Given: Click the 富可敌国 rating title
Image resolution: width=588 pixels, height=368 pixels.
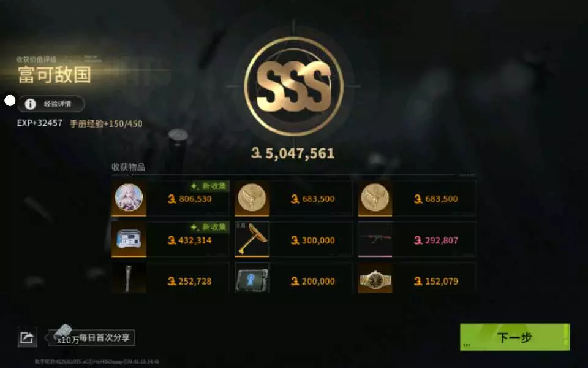Looking at the screenshot, I should tap(55, 75).
